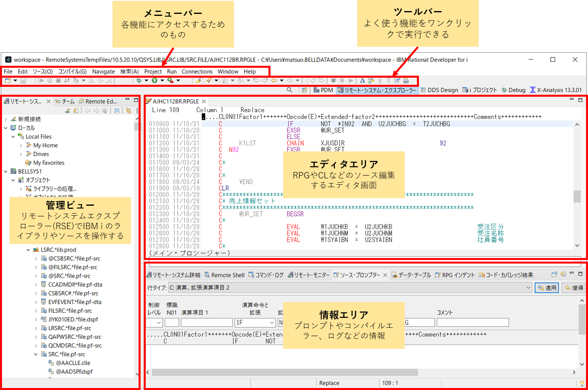
Task: Open the ソース(O) menu
Action: [x=42, y=72]
